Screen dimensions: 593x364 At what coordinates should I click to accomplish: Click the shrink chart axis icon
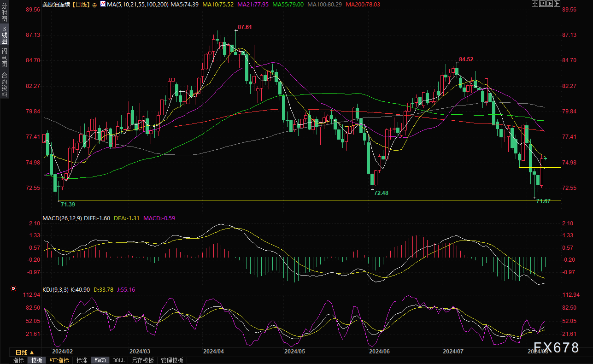[x=542, y=4]
